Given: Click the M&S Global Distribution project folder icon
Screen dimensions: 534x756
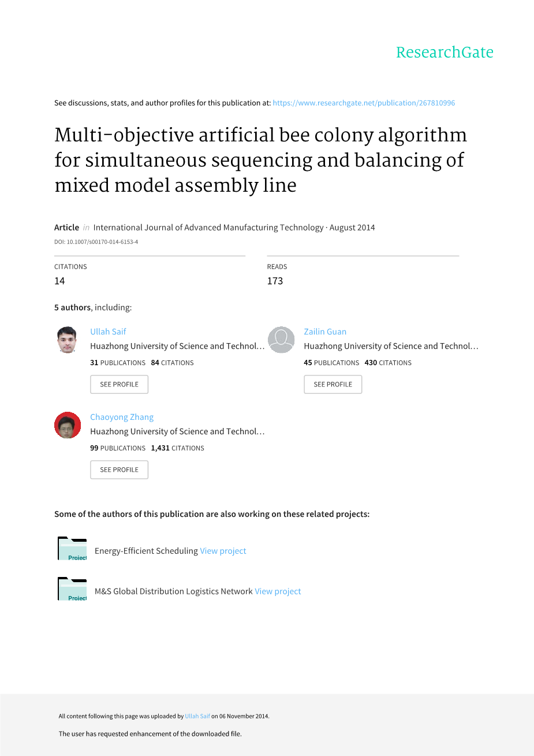Looking at the screenshot, I should (x=72, y=589).
